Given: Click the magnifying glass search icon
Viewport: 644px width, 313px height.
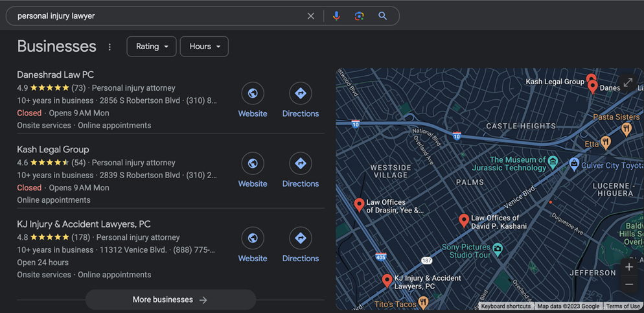Looking at the screenshot, I should pyautogui.click(x=383, y=16).
